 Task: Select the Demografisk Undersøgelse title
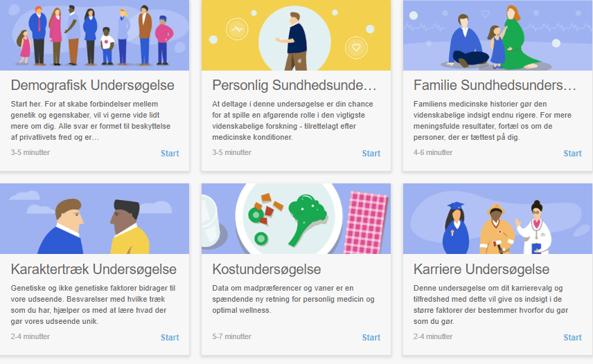[x=93, y=85]
